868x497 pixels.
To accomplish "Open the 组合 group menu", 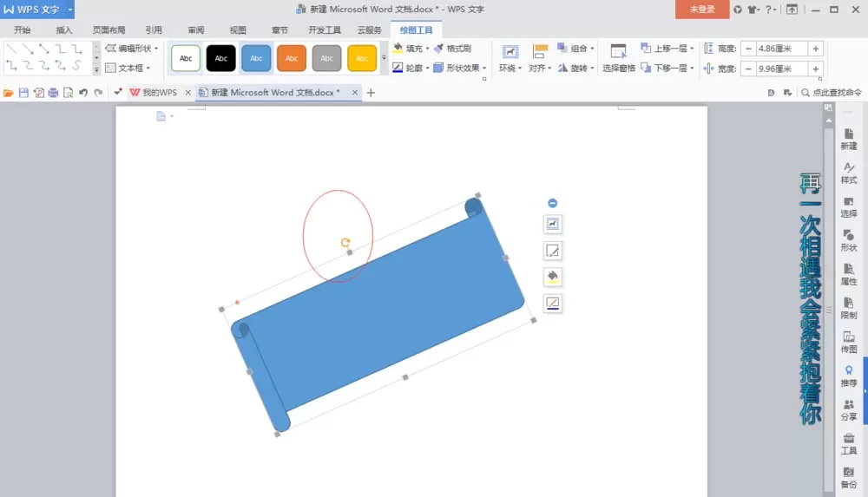I will 575,49.
